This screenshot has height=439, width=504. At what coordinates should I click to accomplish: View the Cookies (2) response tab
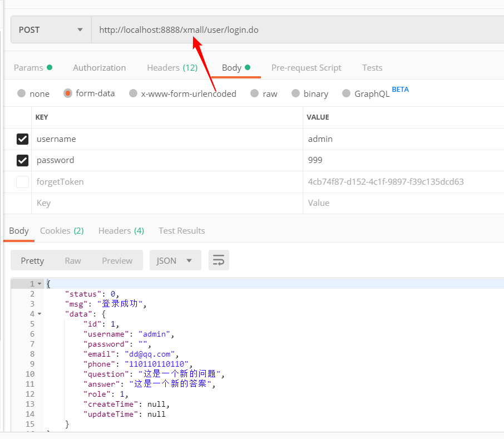pyautogui.click(x=61, y=230)
